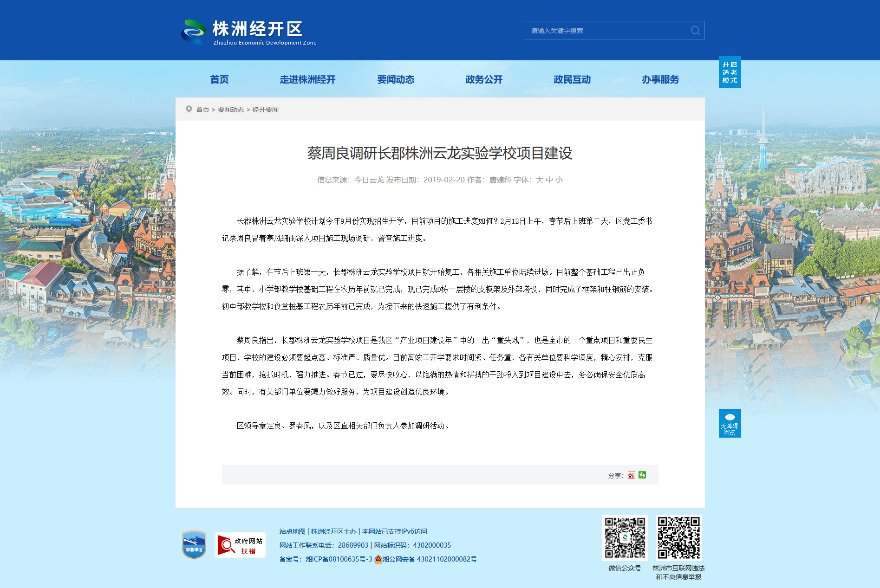
Task: Click the 网站工作联系电话: 28689903 text
Action: (x=324, y=545)
